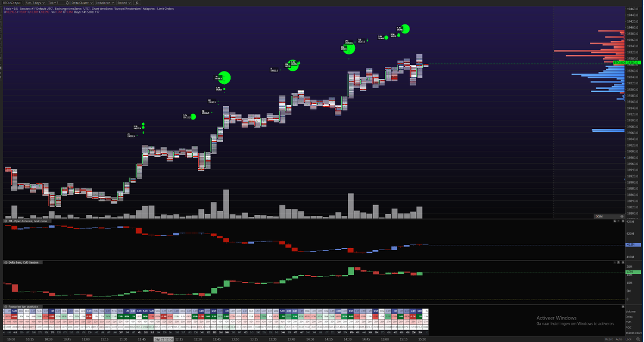Select the Delta Bars, CVD Session title
This screenshot has width=644, height=342.
tap(23, 263)
